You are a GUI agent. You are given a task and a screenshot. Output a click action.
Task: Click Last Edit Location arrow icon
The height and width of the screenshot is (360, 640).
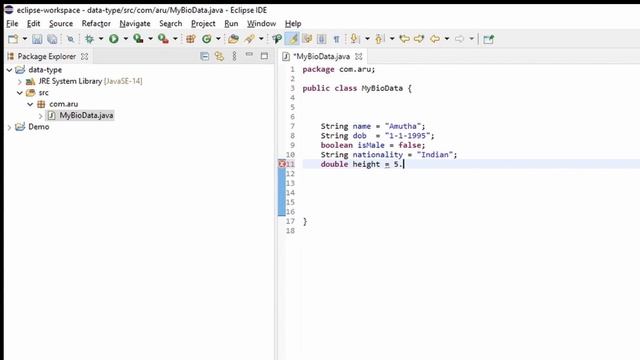click(404, 39)
